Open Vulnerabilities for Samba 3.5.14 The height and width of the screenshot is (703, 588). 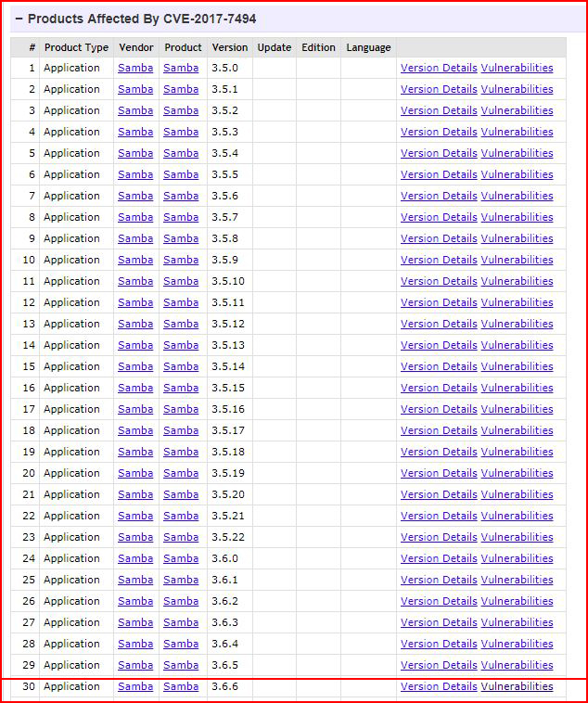click(517, 366)
